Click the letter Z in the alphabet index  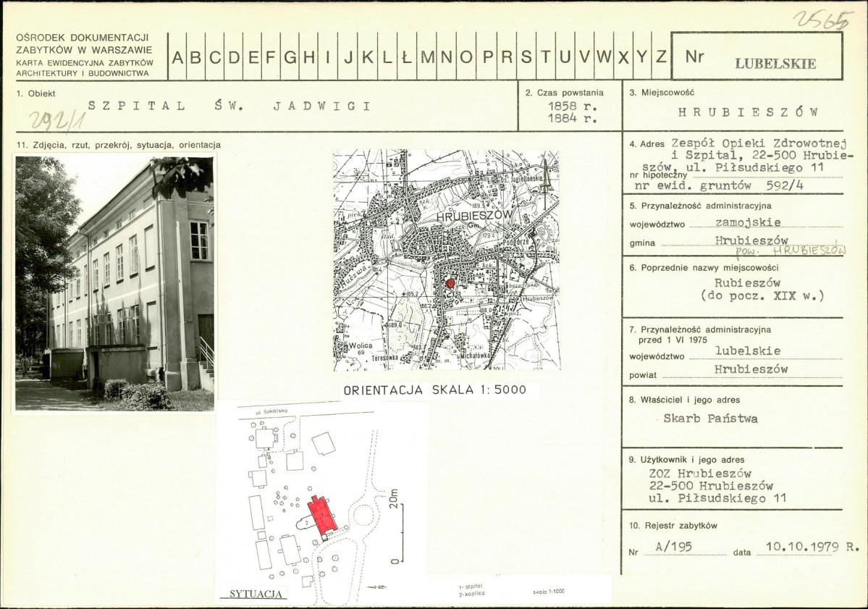(660, 56)
